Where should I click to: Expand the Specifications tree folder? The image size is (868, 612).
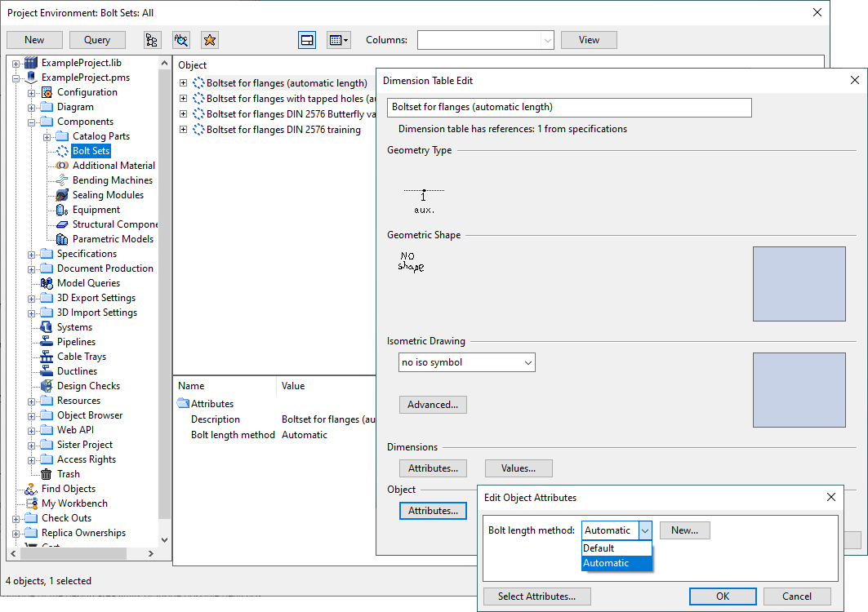coord(32,254)
